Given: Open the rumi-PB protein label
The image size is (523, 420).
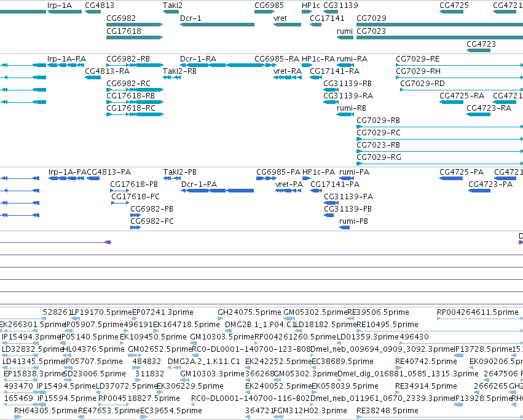Looking at the screenshot, I should (x=353, y=222).
